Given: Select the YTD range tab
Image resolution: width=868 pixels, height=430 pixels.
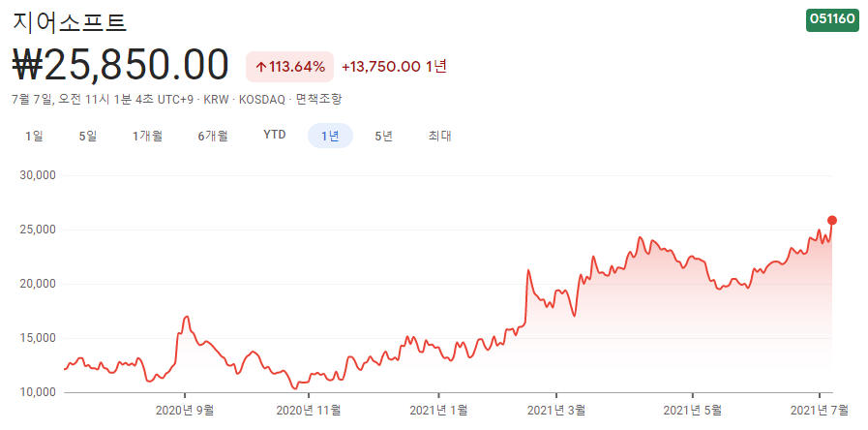Looking at the screenshot, I should coord(275,136).
